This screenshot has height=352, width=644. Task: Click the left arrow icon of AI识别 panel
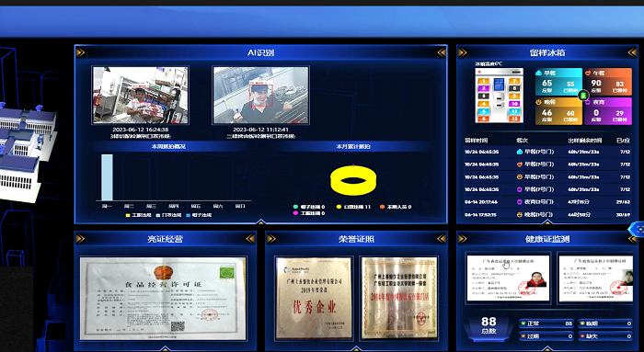81,52
